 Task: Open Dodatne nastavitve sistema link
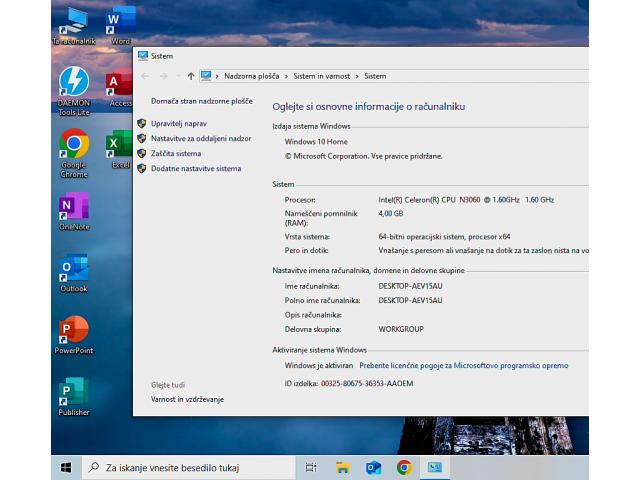point(196,168)
